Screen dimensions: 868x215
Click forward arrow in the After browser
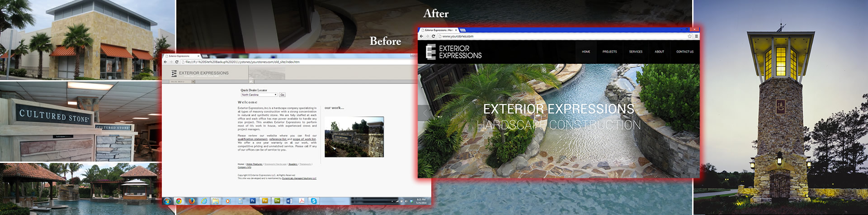[428, 36]
